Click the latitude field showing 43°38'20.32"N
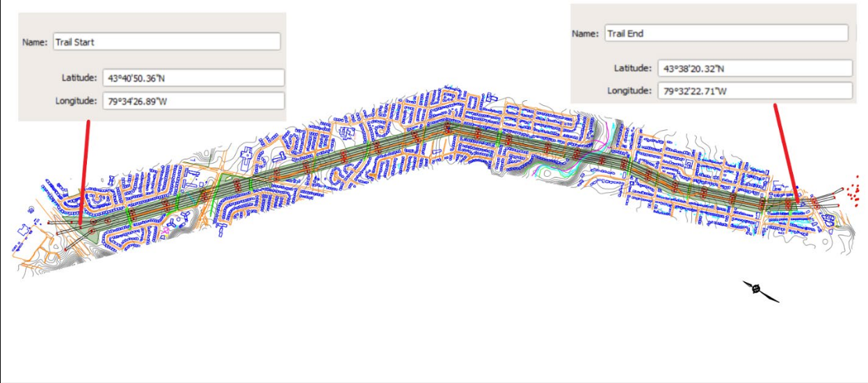868x383 pixels. (757, 68)
